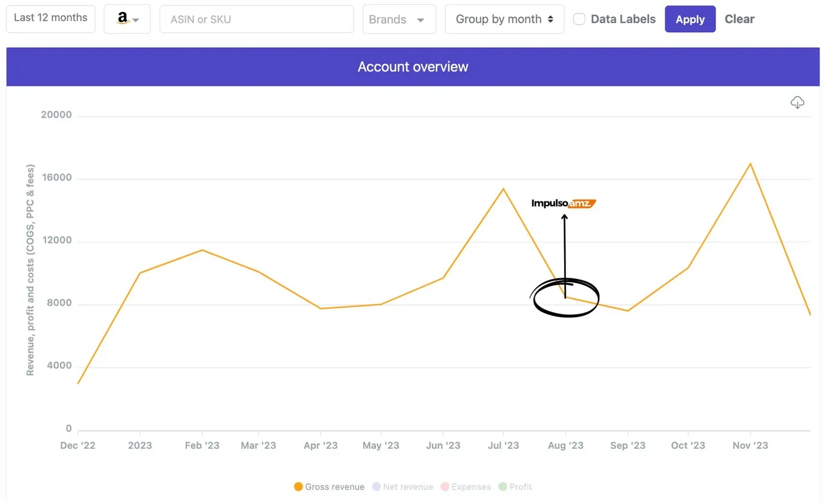This screenshot has height=504, width=825.
Task: Click the ASIN or SKU search field
Action: (257, 19)
